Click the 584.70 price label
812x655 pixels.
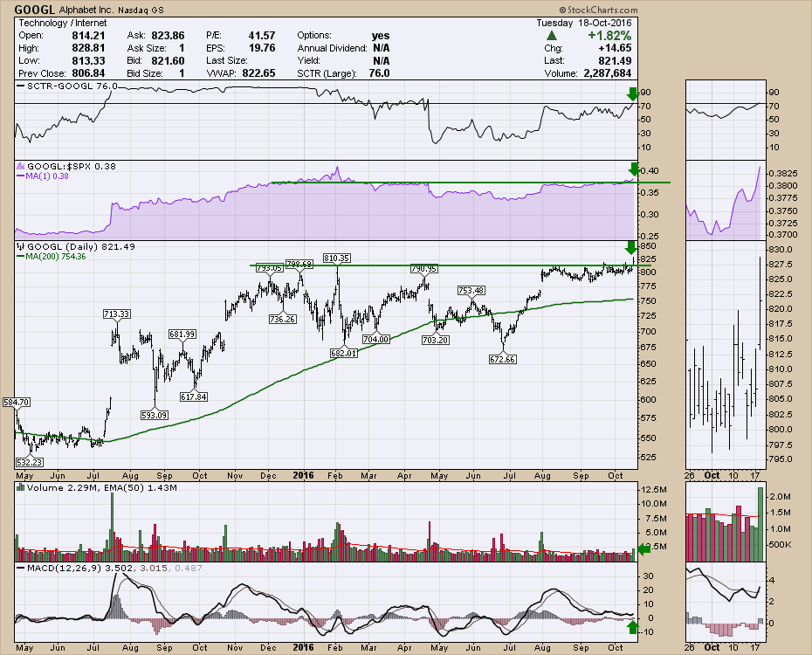pos(16,402)
